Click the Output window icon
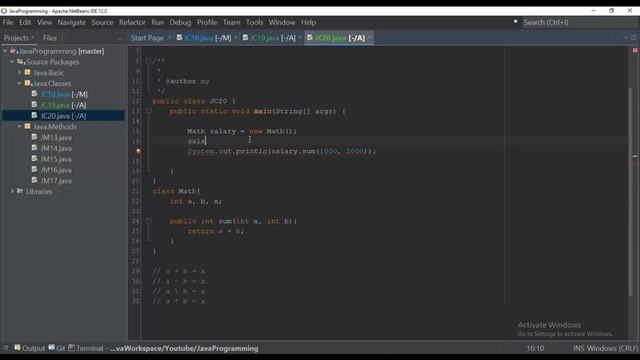Image resolution: width=640 pixels, height=360 pixels. [17, 348]
